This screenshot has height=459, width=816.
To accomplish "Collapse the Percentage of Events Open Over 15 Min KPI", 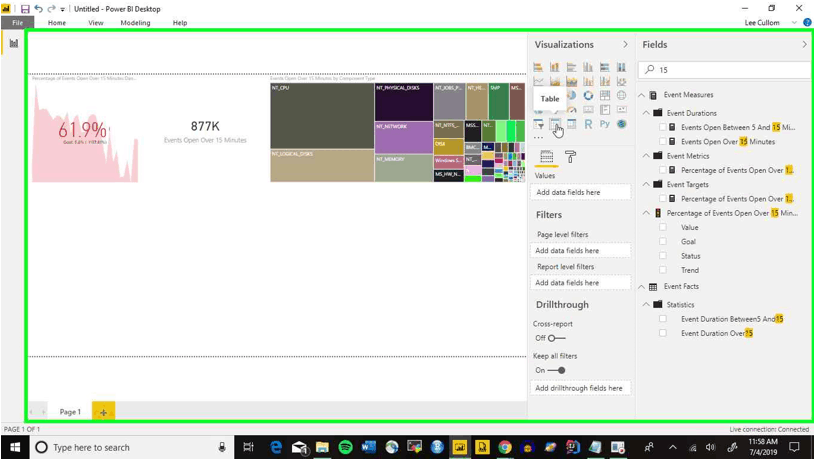I will (x=646, y=213).
